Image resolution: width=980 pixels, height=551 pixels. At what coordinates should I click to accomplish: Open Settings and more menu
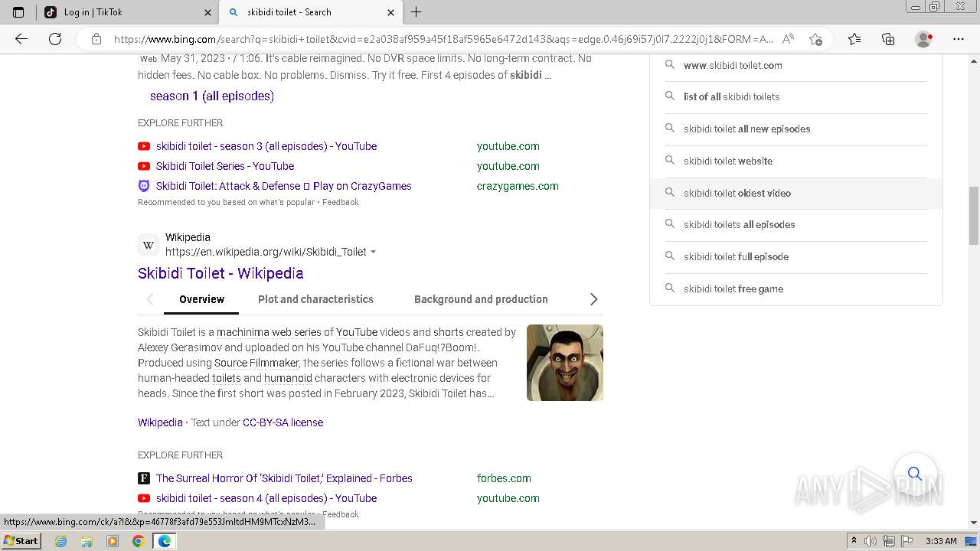click(959, 39)
